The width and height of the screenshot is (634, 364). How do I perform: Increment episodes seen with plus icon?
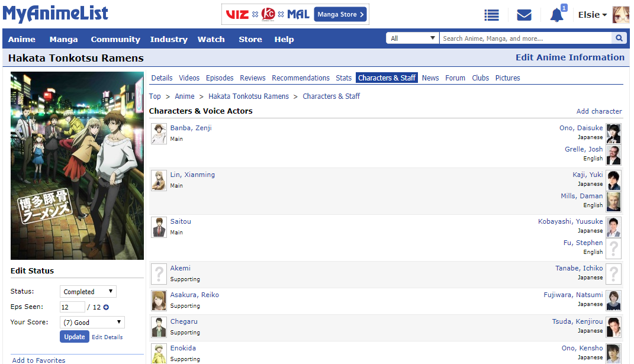[x=107, y=307]
